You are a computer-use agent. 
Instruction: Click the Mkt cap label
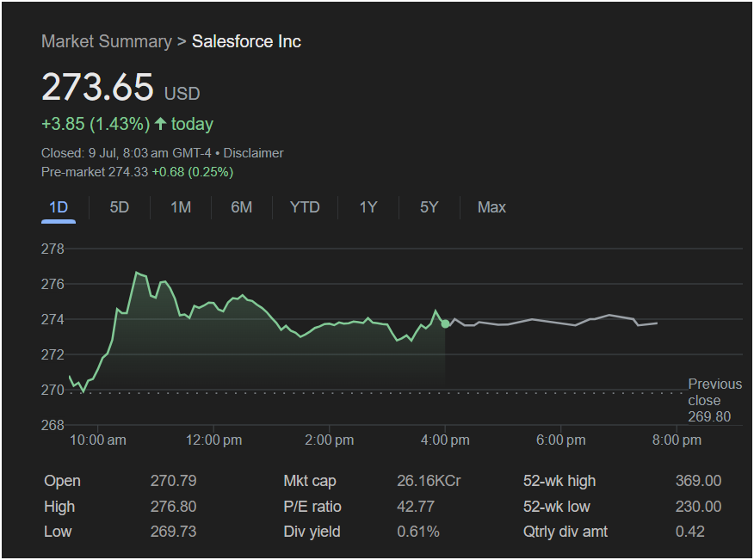click(x=310, y=481)
